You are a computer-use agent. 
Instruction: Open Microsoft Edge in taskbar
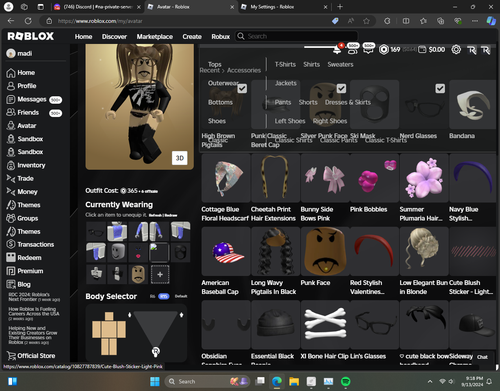tap(276, 381)
